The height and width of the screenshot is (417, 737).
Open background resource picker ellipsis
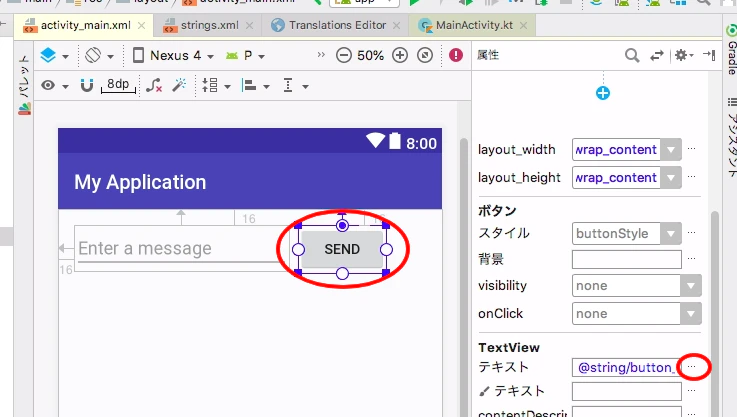(x=691, y=258)
